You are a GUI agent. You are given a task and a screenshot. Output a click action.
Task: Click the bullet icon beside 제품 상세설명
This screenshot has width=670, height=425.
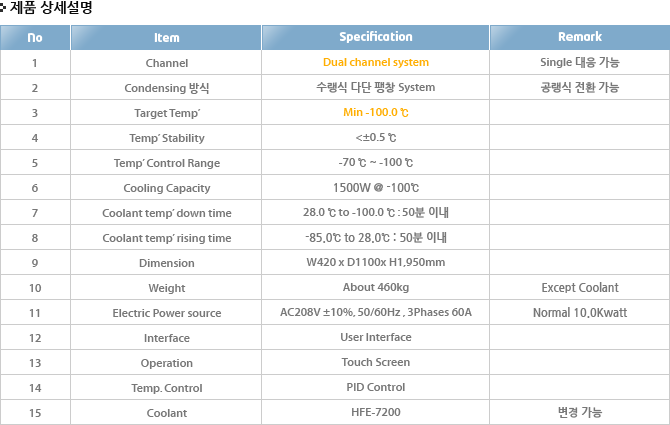coord(3,7)
